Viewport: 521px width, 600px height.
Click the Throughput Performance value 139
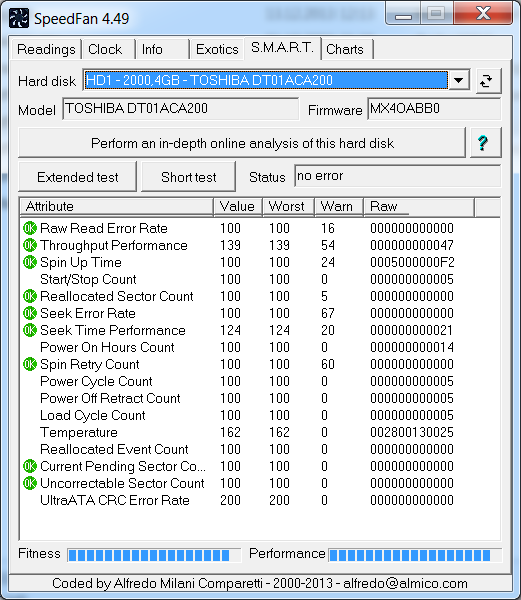230,245
